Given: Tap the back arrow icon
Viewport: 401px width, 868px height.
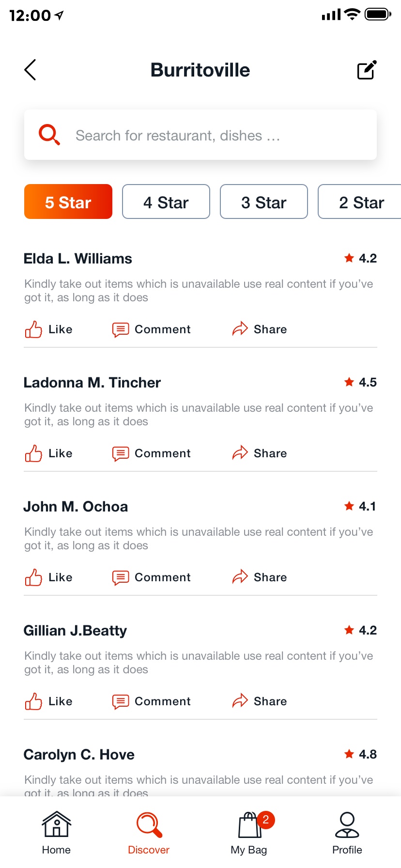Looking at the screenshot, I should click(30, 70).
